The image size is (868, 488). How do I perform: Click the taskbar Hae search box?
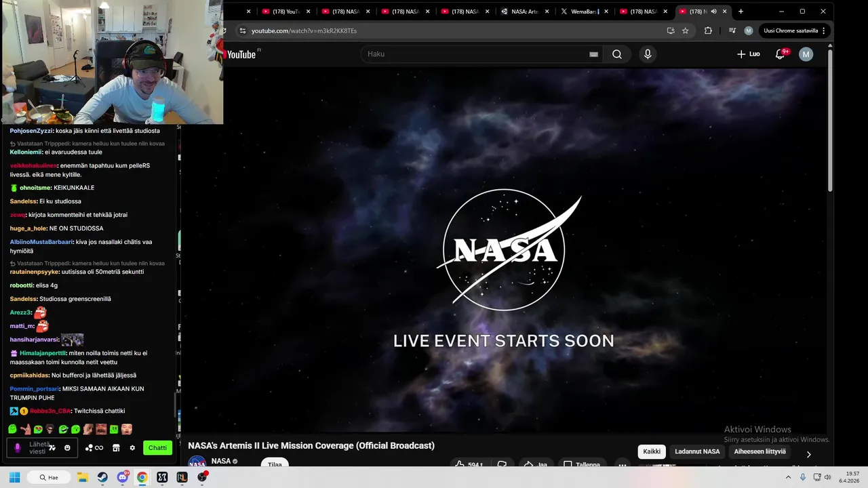click(48, 477)
